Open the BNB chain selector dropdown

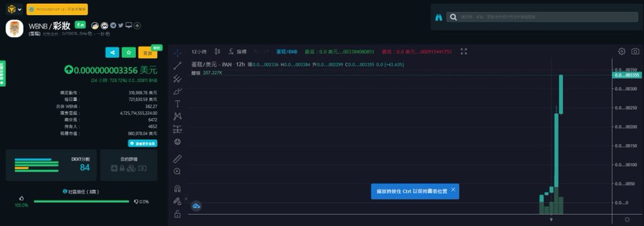(14, 9)
